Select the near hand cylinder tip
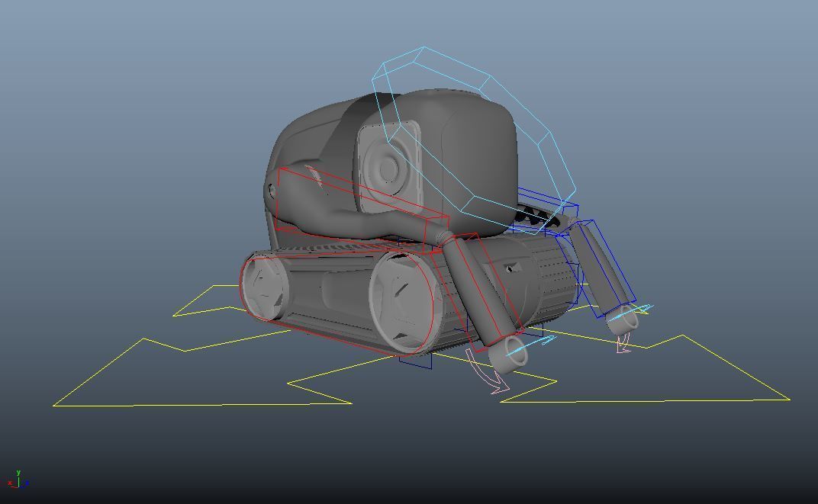The image size is (818, 504). click(x=508, y=354)
